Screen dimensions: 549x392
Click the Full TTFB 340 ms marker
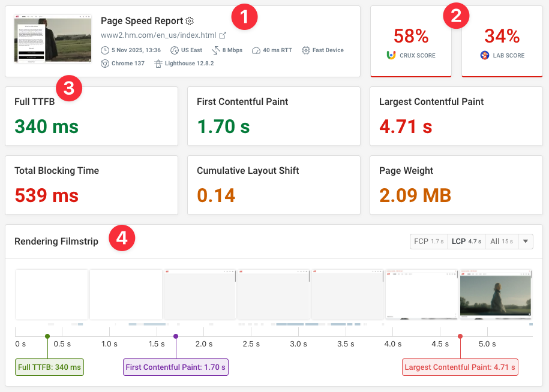click(x=49, y=366)
